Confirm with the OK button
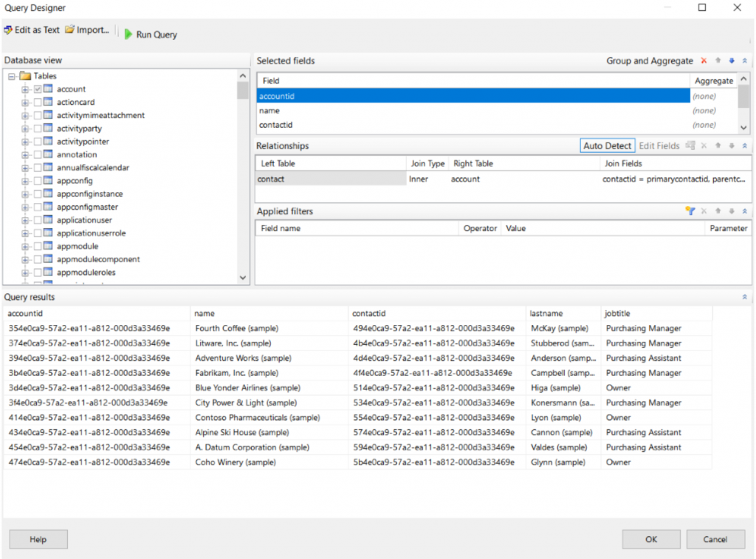 pyautogui.click(x=651, y=539)
